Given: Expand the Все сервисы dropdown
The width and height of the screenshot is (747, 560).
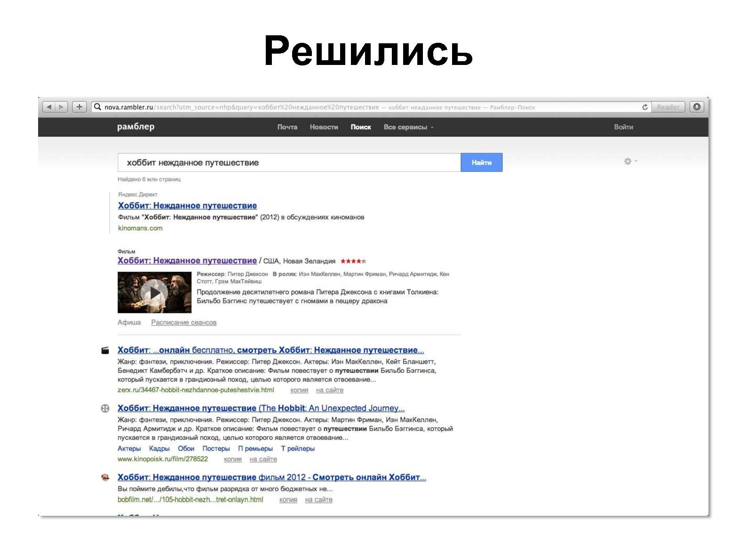Looking at the screenshot, I should click(x=408, y=127).
